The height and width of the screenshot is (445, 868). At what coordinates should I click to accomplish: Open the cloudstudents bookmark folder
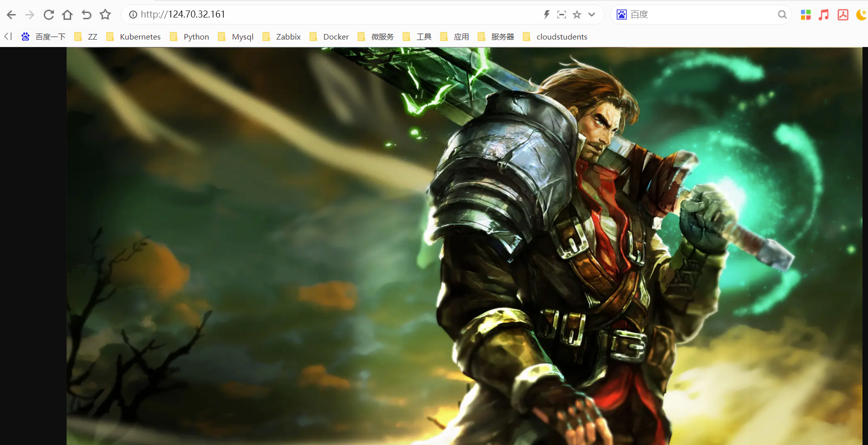555,37
